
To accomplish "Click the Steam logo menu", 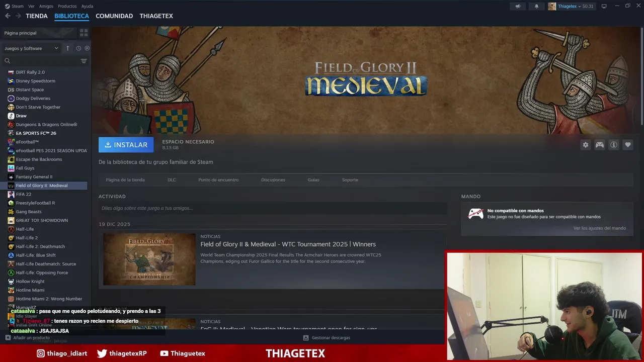I will (x=14, y=6).
